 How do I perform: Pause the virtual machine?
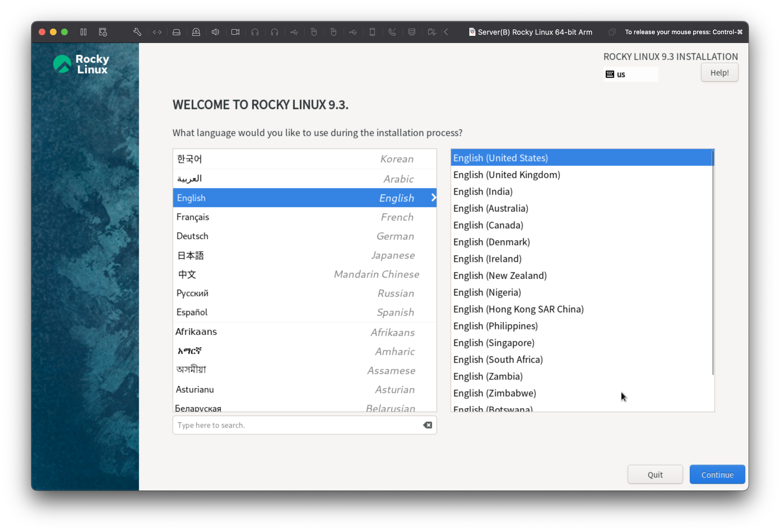coord(83,32)
